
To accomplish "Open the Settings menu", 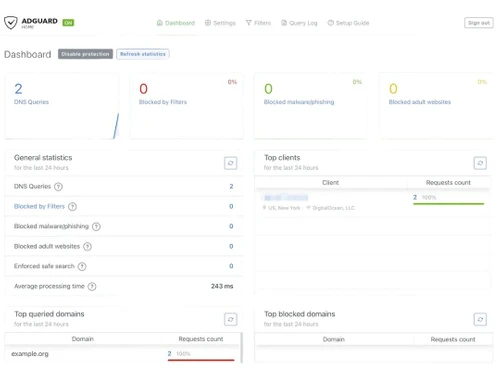I will tap(220, 23).
